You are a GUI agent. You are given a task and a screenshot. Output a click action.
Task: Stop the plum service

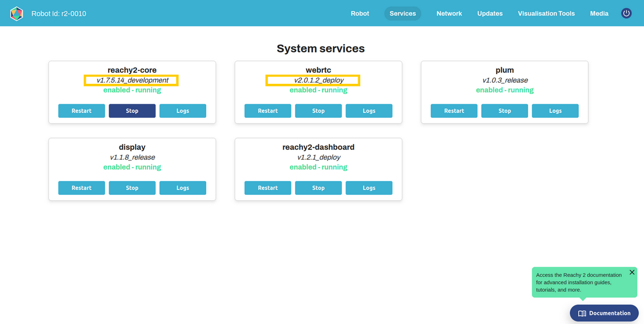[x=505, y=111]
